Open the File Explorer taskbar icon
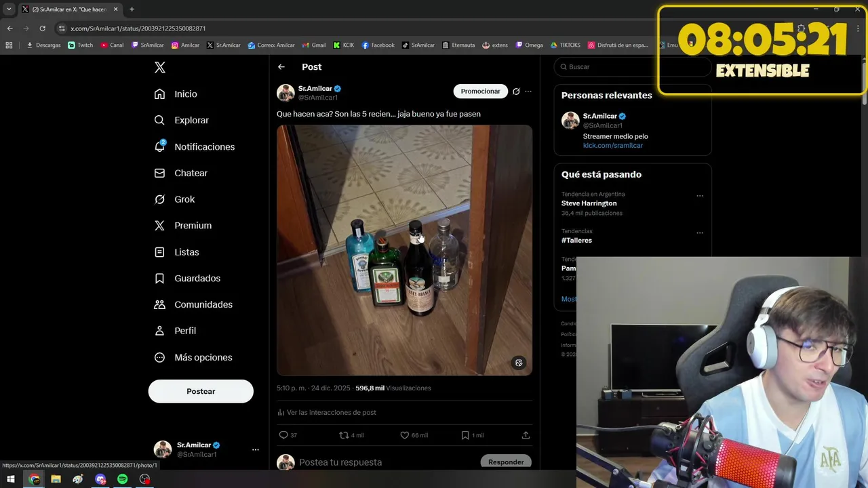868x488 pixels. (x=56, y=479)
